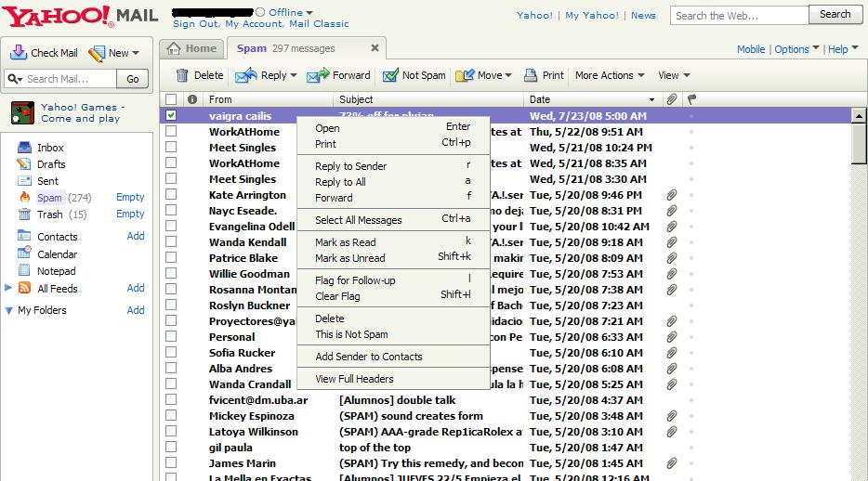Click the Check Mail icon
Image resolution: width=868 pixels, height=481 pixels.
[x=18, y=53]
